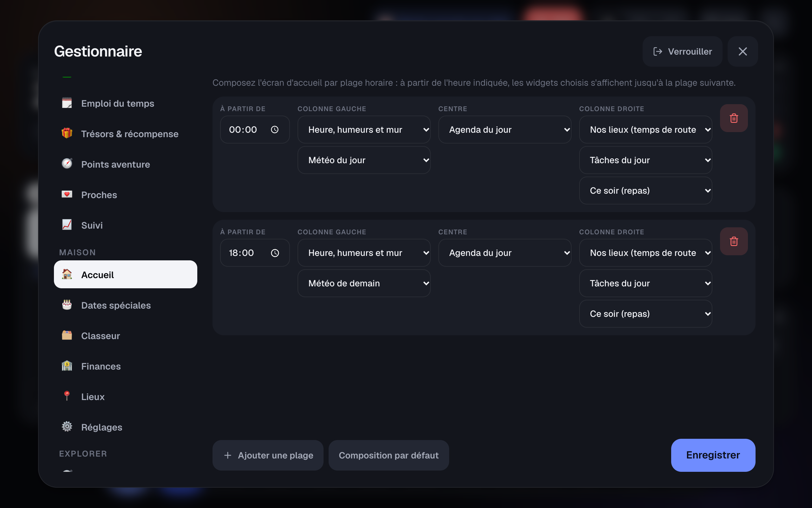The width and height of the screenshot is (812, 508).
Task: Save changes with Enregistrer button
Action: [x=713, y=455]
